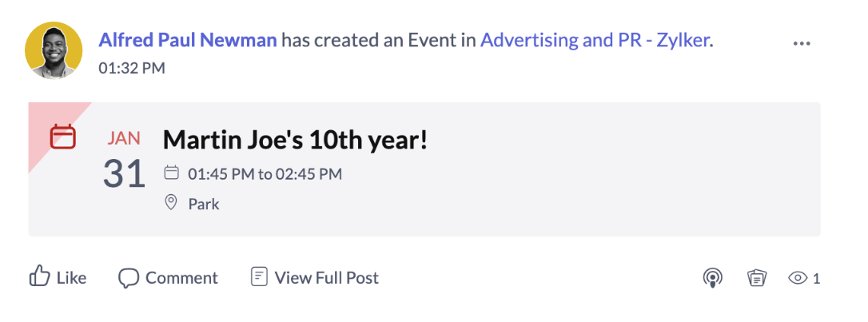Click Alfred Paul Newman's profile picture
The width and height of the screenshot is (868, 322).
(53, 50)
